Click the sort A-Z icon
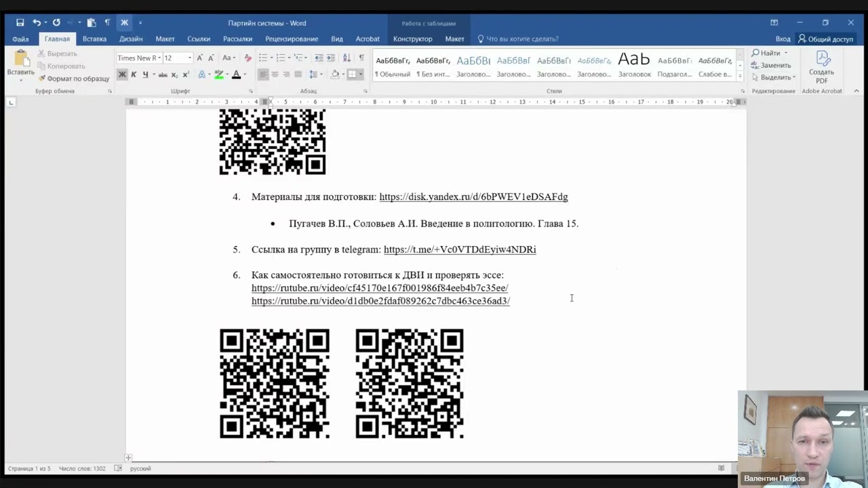The image size is (868, 488). (347, 58)
